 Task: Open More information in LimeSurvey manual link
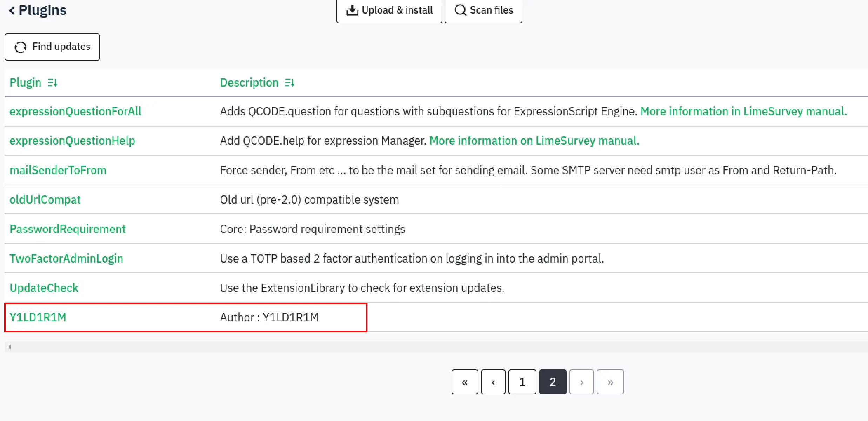coord(744,111)
